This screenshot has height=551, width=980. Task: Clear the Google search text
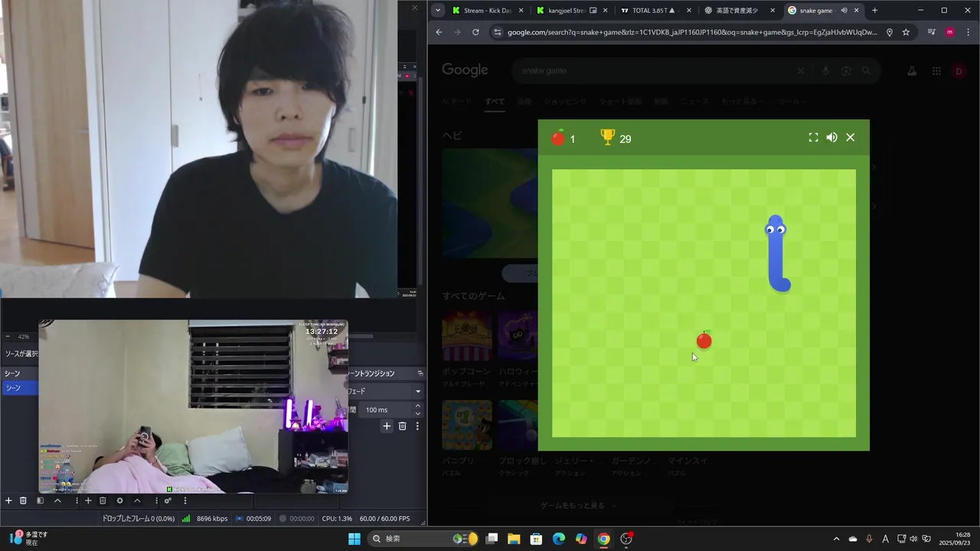[x=801, y=70]
